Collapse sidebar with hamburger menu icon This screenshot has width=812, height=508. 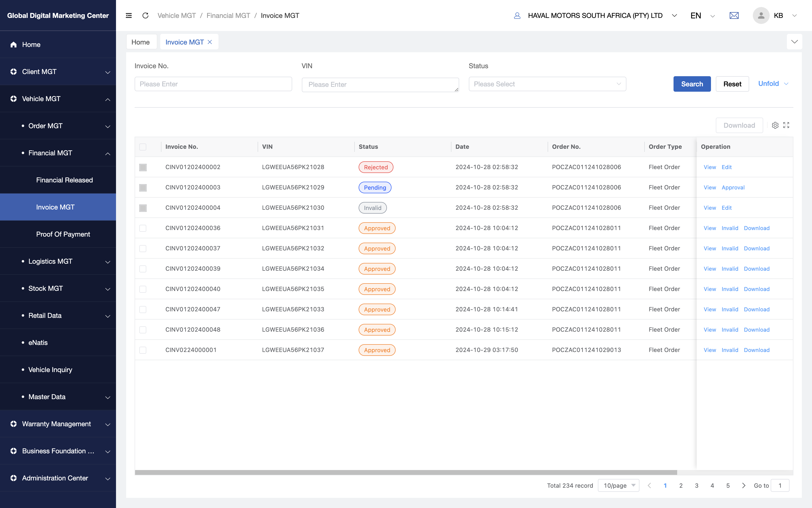[129, 15]
